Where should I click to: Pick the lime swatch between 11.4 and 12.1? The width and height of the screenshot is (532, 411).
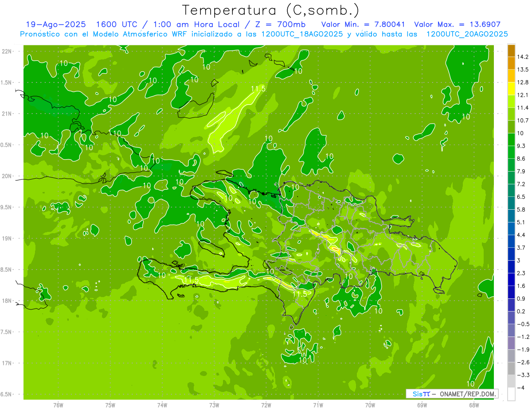click(x=511, y=101)
